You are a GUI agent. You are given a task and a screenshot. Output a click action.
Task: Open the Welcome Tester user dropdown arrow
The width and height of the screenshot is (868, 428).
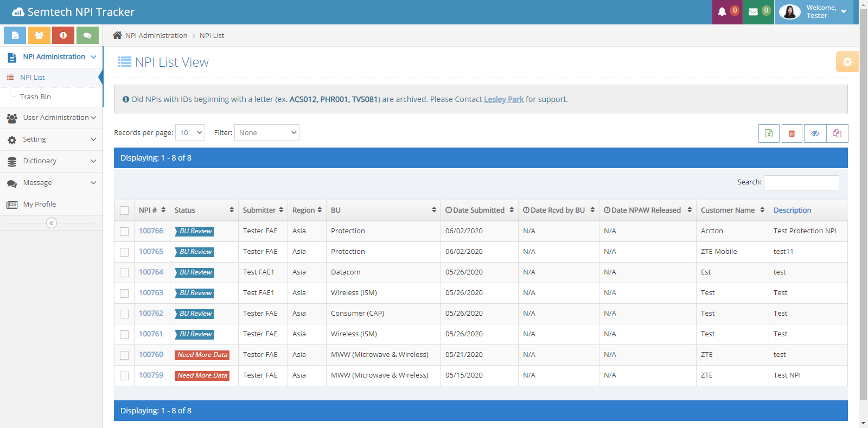[x=844, y=12]
